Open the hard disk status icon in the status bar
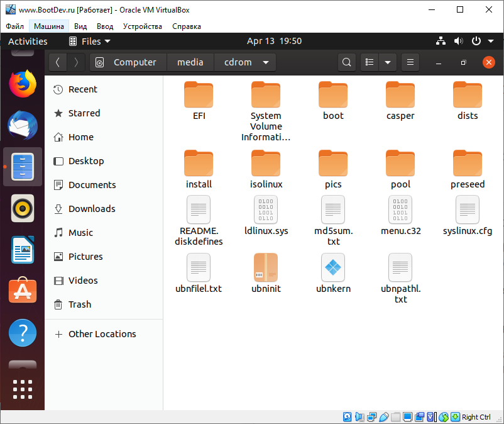This screenshot has width=504, height=424. pyautogui.click(x=347, y=417)
